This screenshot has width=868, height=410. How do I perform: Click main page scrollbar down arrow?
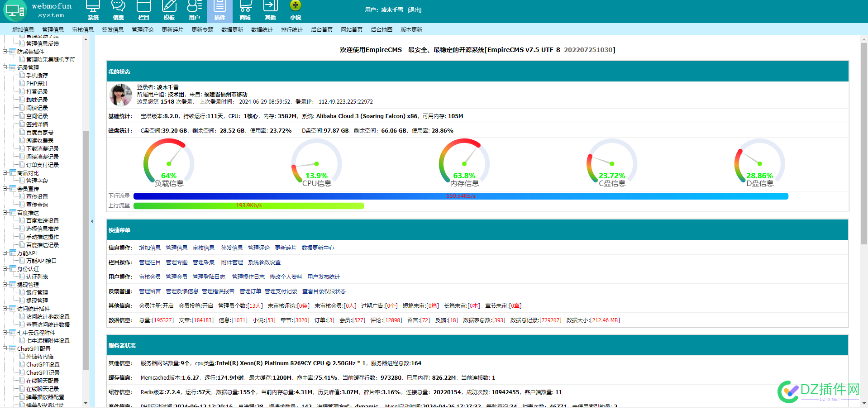864,403
